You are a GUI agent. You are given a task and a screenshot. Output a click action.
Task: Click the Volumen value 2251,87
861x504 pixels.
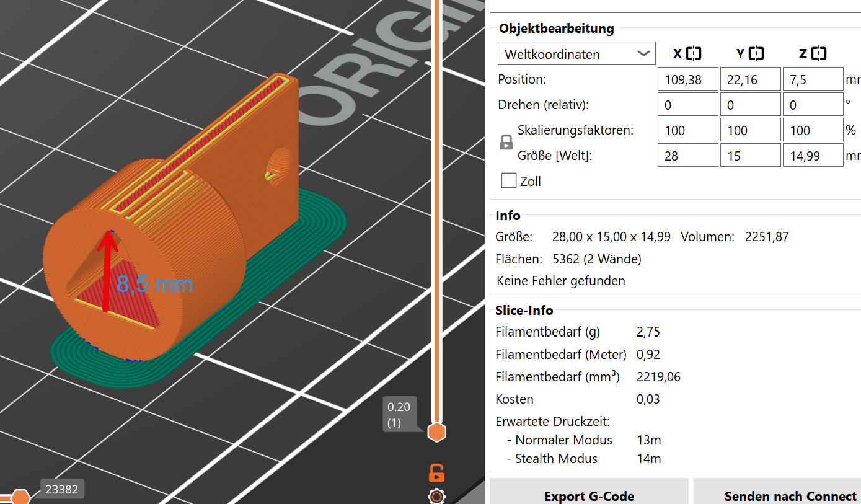767,237
